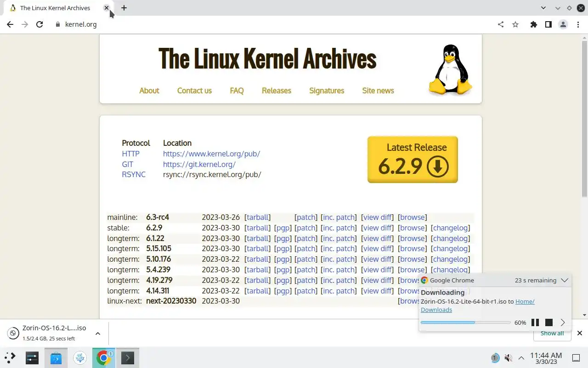Viewport: 588px width, 368px height.
Task: Click the forward navigation arrow
Action: point(25,24)
